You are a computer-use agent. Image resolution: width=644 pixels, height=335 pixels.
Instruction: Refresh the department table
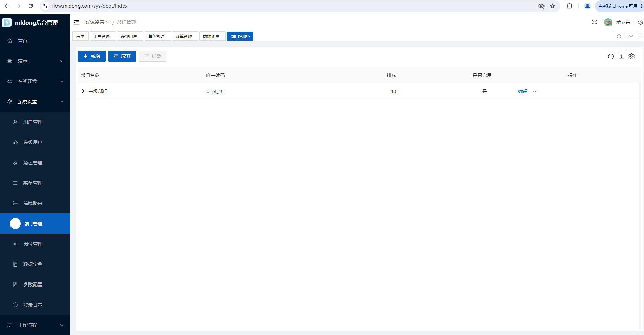pos(611,56)
